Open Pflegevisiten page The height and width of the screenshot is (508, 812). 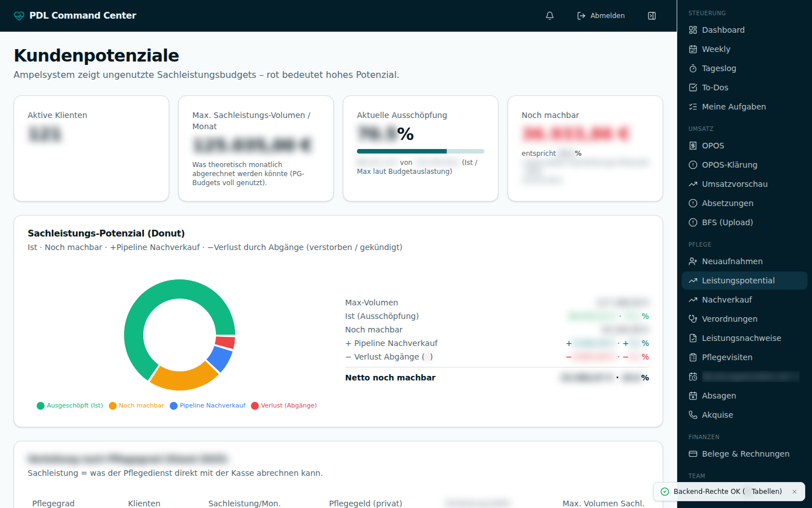click(744, 357)
